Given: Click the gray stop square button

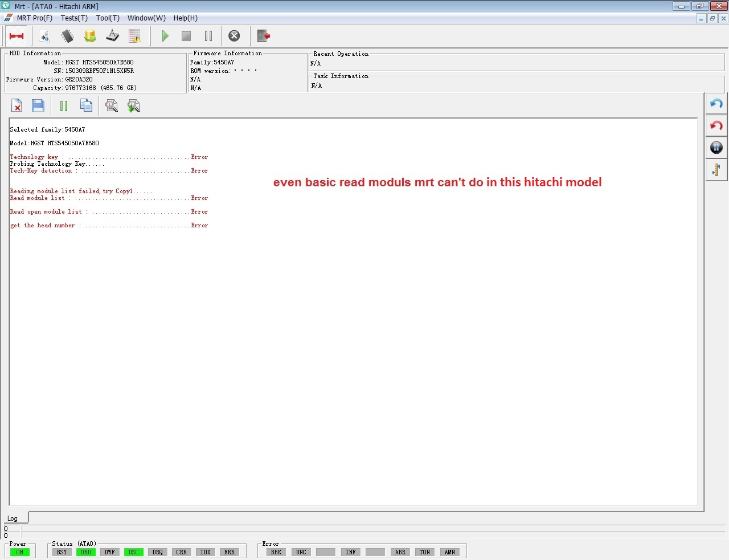Looking at the screenshot, I should pos(186,36).
